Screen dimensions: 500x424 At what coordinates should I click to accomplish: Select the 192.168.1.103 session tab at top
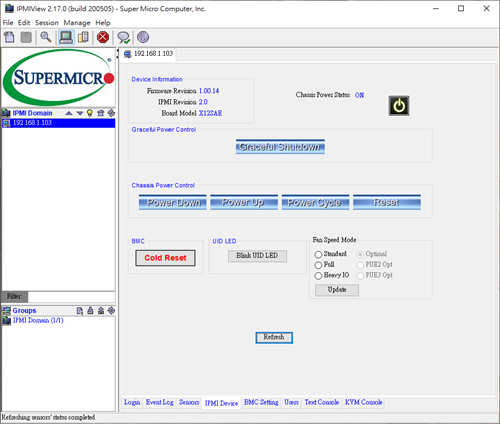point(149,54)
